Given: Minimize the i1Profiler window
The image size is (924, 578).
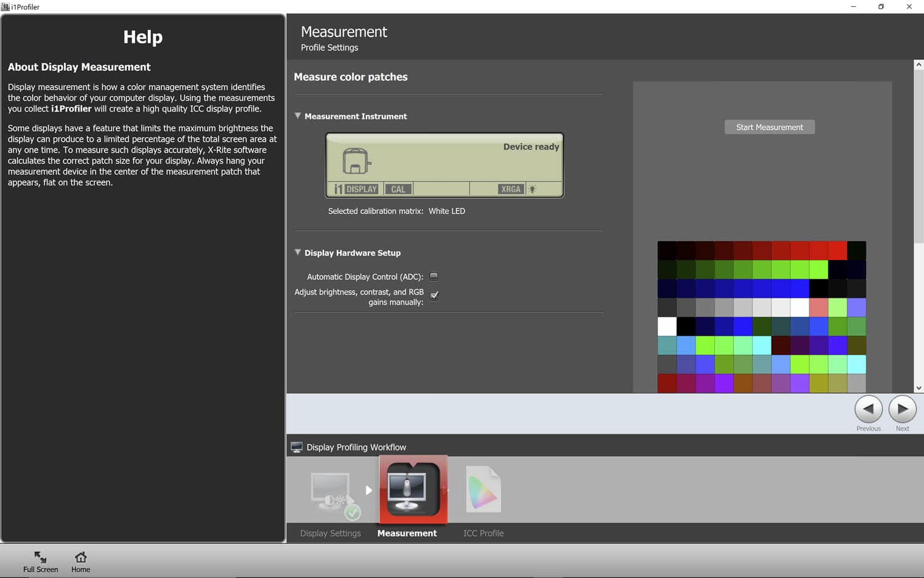Looking at the screenshot, I should 853,7.
